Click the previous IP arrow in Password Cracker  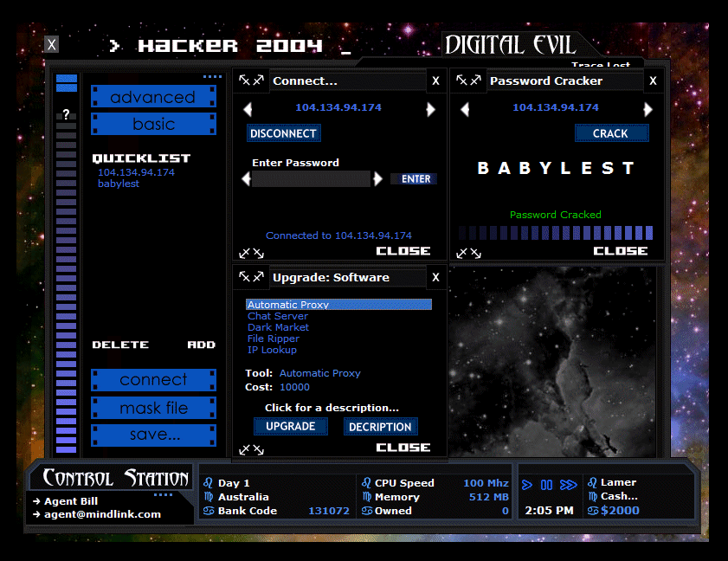[x=465, y=109]
